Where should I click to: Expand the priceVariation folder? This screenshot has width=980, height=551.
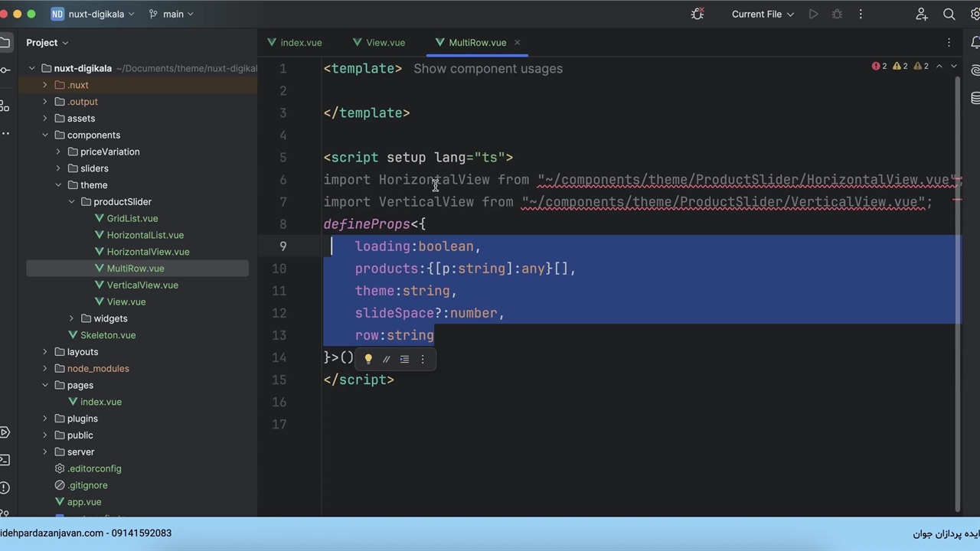coord(58,152)
